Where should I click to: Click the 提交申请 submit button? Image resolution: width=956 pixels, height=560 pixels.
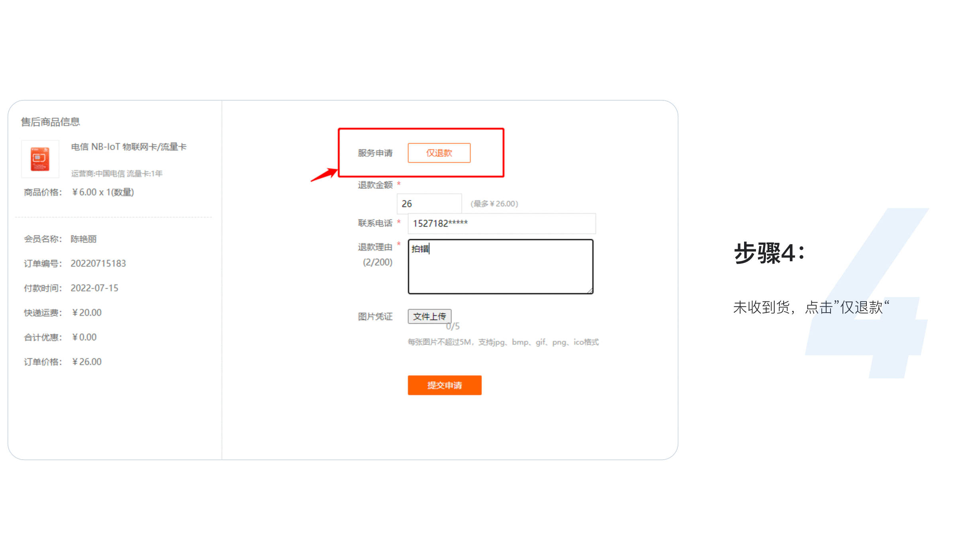[445, 385]
